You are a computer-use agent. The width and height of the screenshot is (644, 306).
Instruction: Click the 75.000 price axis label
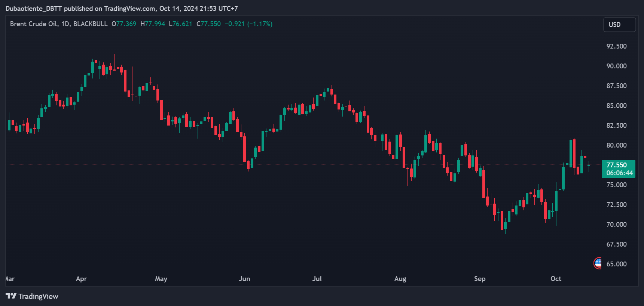pyautogui.click(x=616, y=185)
